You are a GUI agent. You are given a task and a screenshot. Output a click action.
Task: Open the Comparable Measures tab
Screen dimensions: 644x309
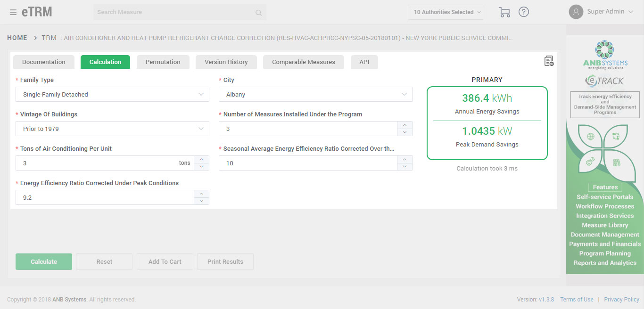[303, 62]
